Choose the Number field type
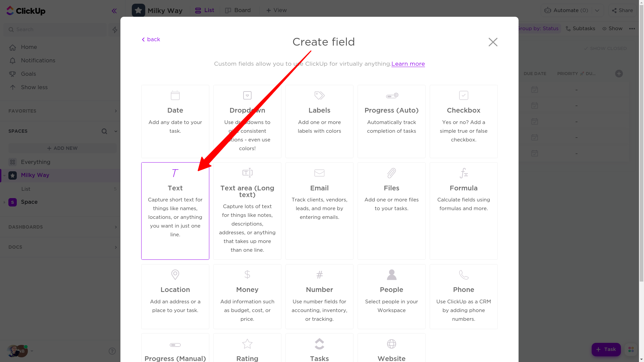This screenshot has height=362, width=644. [319, 297]
